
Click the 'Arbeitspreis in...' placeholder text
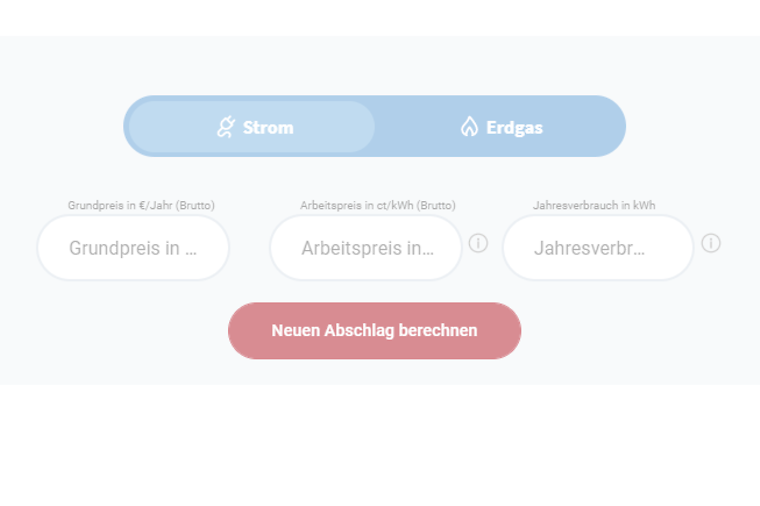(367, 248)
